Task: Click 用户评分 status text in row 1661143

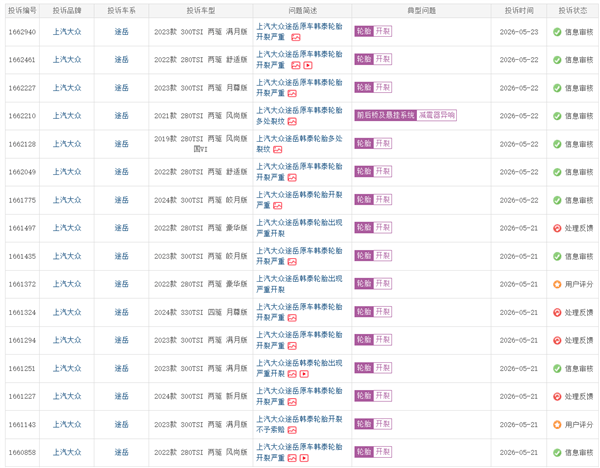Action: [579, 425]
